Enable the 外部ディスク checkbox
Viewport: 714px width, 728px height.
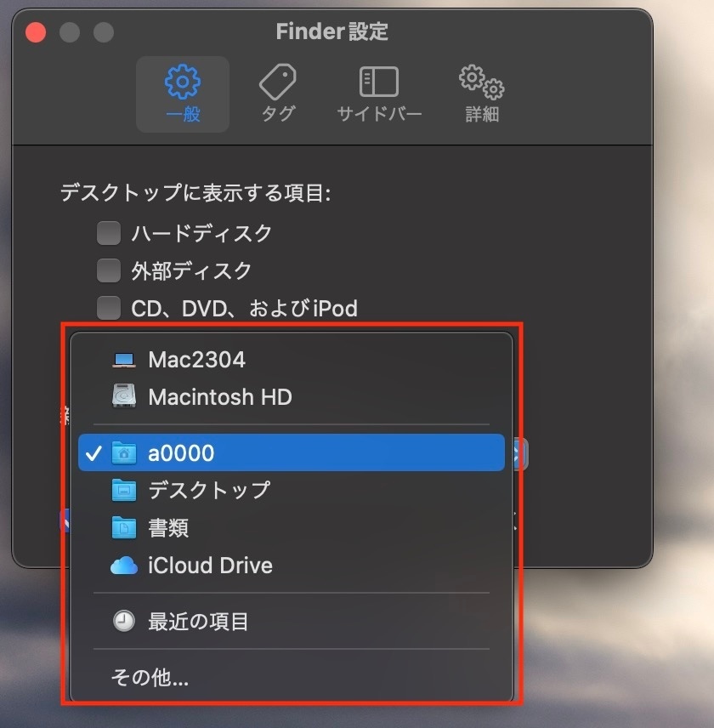click(x=109, y=270)
